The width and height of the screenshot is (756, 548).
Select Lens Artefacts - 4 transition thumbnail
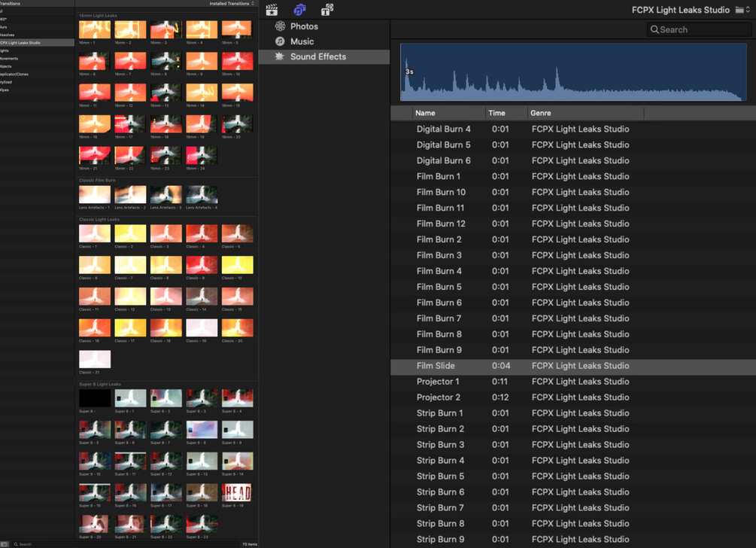point(202,194)
